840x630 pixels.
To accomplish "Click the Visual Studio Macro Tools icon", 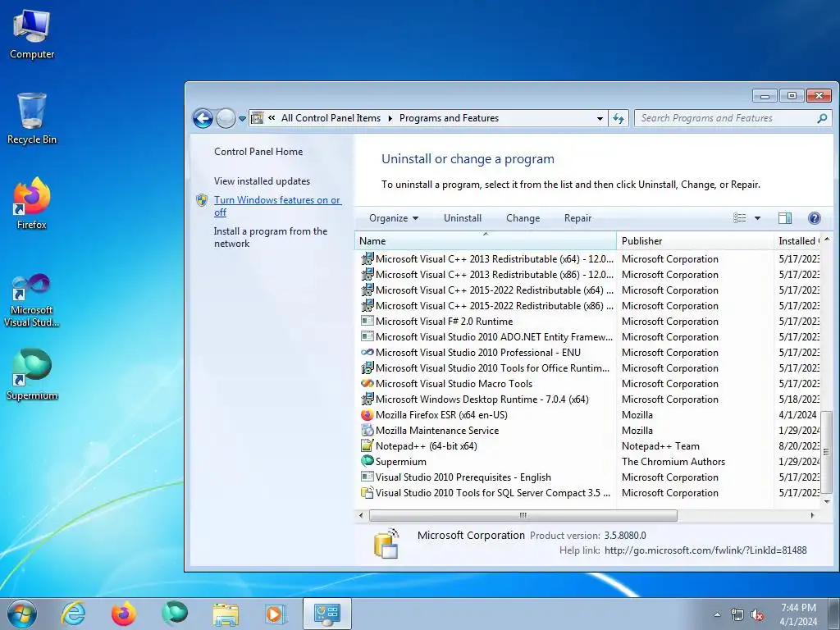I will (x=367, y=384).
